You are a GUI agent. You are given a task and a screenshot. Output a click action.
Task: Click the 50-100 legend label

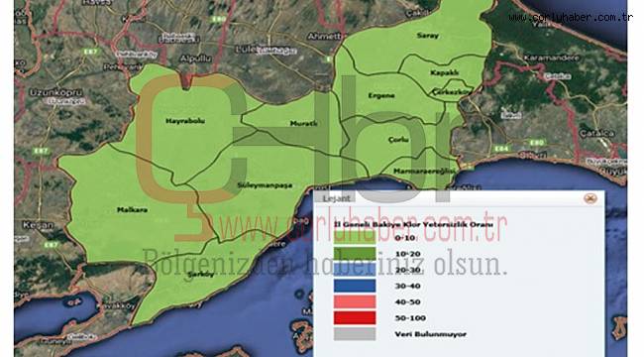tap(410, 318)
